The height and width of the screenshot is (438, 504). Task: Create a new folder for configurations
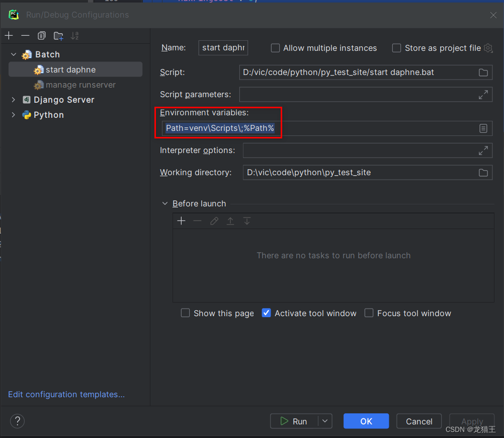pyautogui.click(x=58, y=36)
